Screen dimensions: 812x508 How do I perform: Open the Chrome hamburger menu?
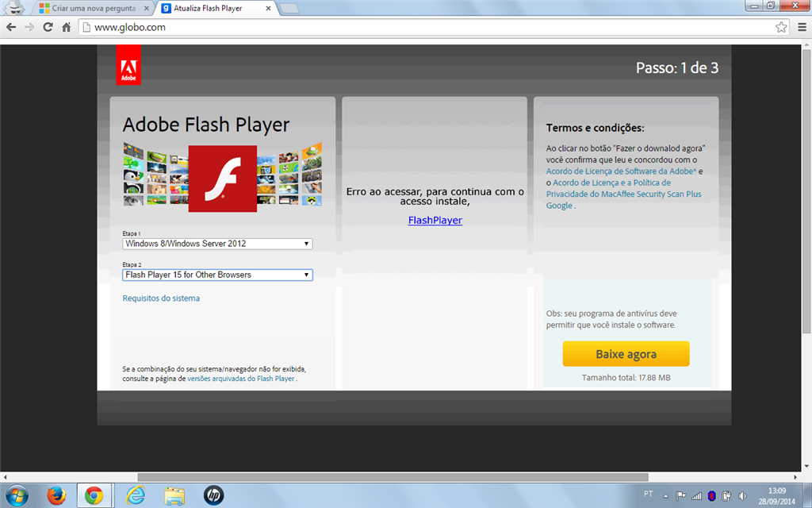(x=802, y=27)
